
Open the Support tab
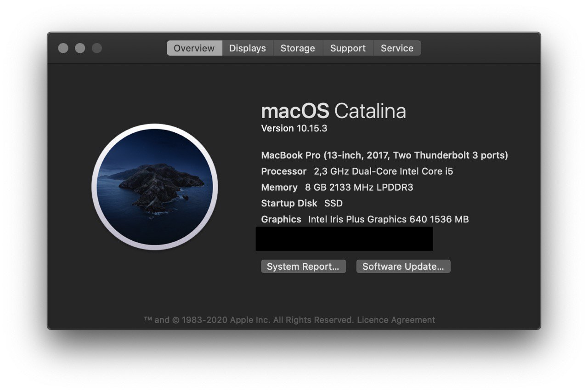[348, 48]
